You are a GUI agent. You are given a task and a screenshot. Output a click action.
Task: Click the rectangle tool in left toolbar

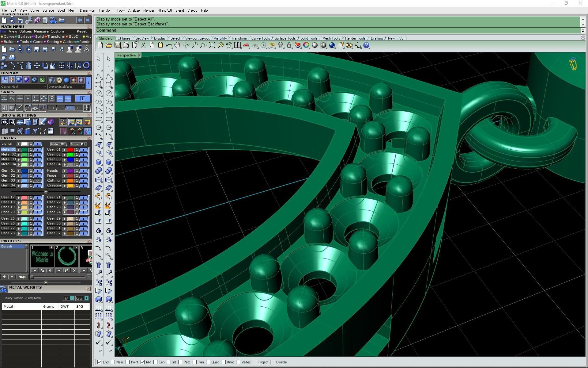pyautogui.click(x=99, y=119)
